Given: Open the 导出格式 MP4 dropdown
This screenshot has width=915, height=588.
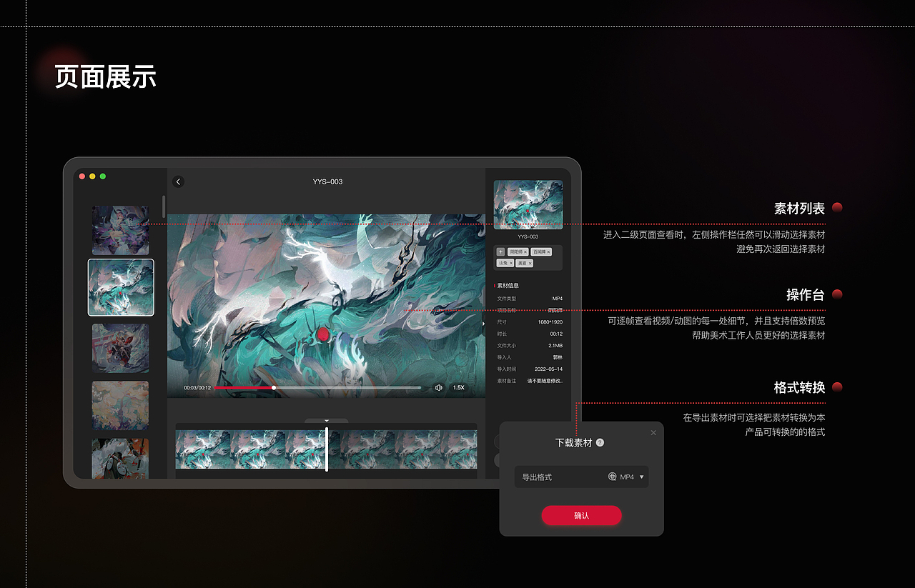Looking at the screenshot, I should [x=581, y=477].
